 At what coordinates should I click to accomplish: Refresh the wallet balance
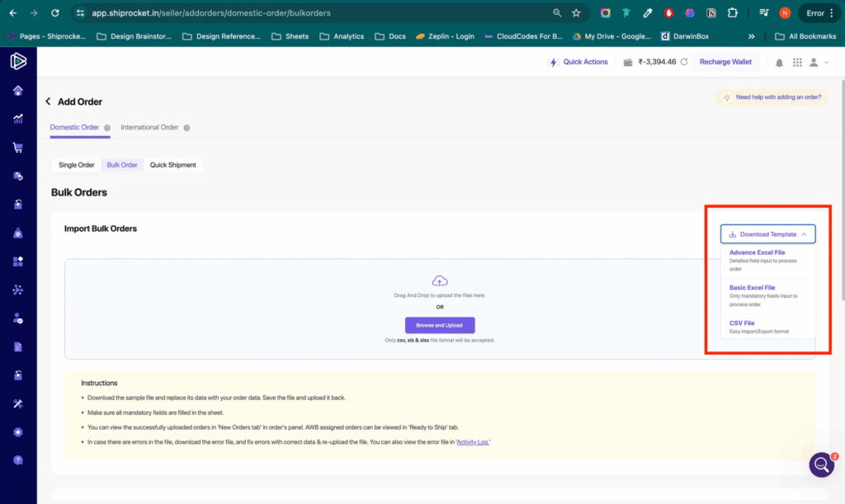coord(684,63)
